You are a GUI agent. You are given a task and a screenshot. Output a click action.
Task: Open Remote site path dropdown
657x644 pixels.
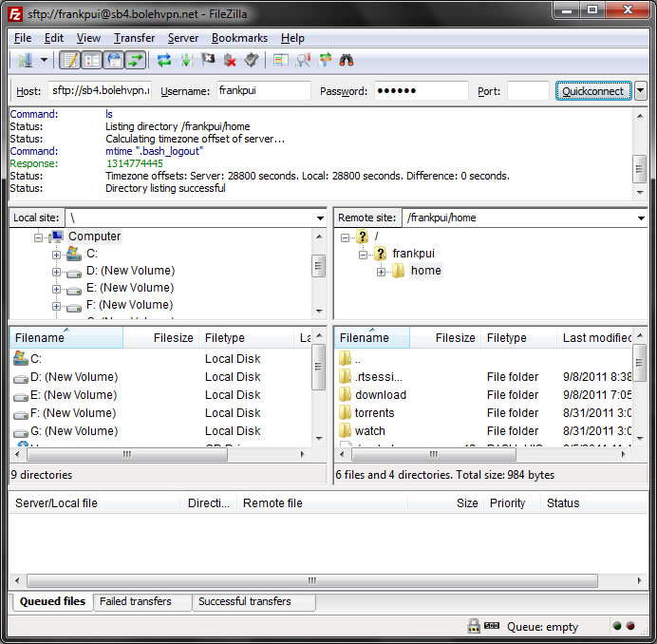tap(641, 218)
